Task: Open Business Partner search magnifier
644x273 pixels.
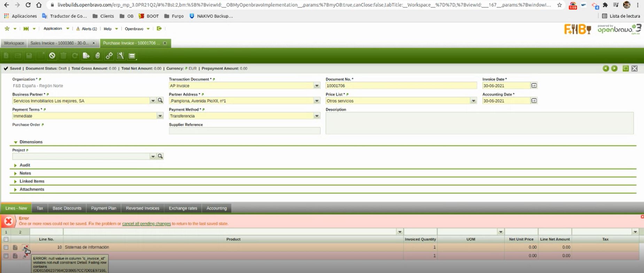Action: 160,101
